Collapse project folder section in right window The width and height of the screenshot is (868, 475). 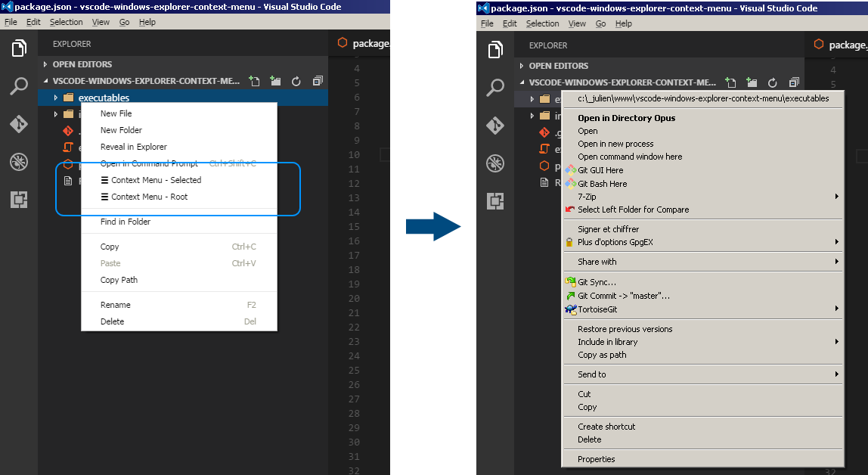[x=522, y=82]
